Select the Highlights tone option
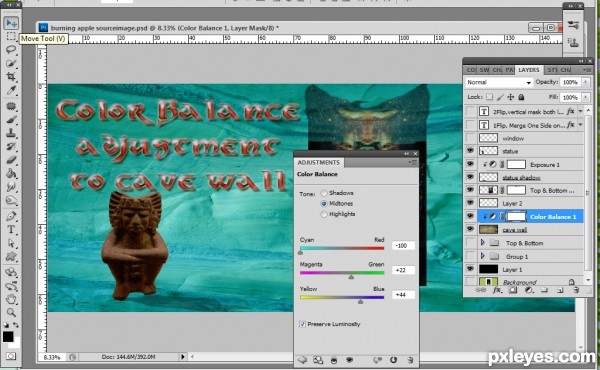Image resolution: width=600 pixels, height=370 pixels. [324, 214]
